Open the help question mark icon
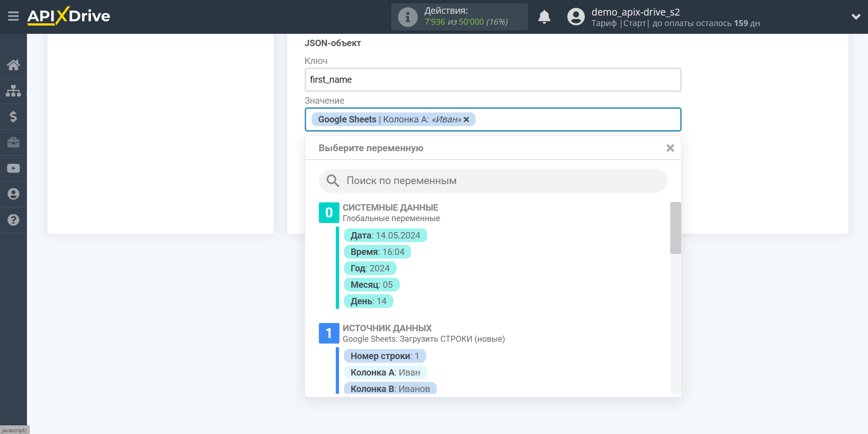This screenshot has height=434, width=868. pos(13,220)
